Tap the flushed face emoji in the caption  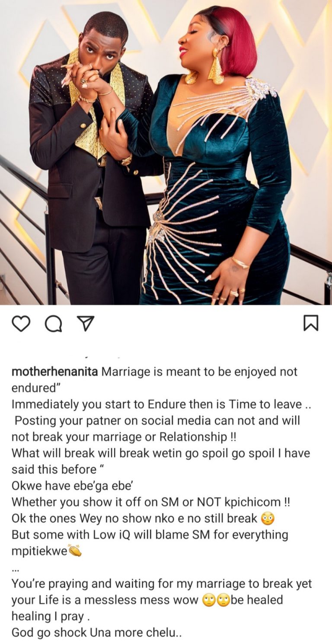(268, 518)
